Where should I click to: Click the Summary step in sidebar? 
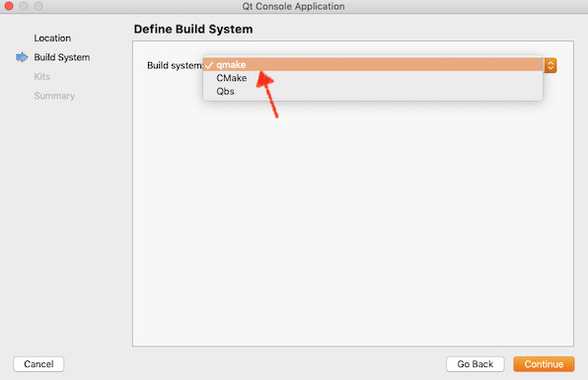tap(54, 96)
